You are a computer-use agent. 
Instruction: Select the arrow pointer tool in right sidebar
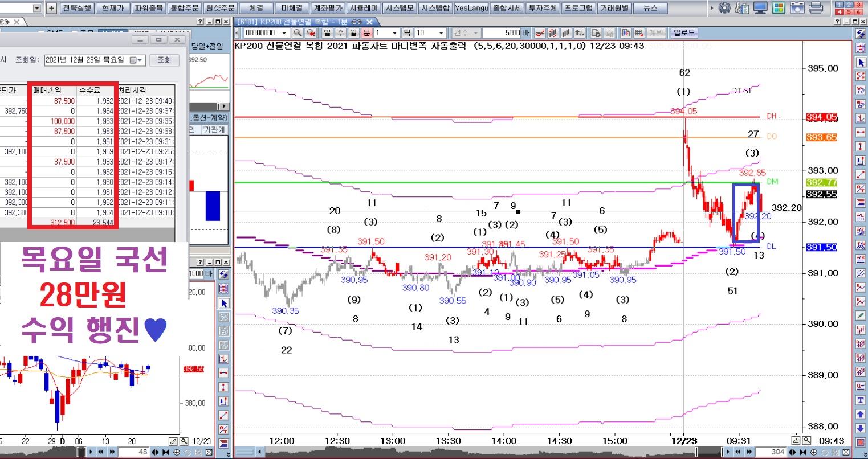tap(861, 62)
